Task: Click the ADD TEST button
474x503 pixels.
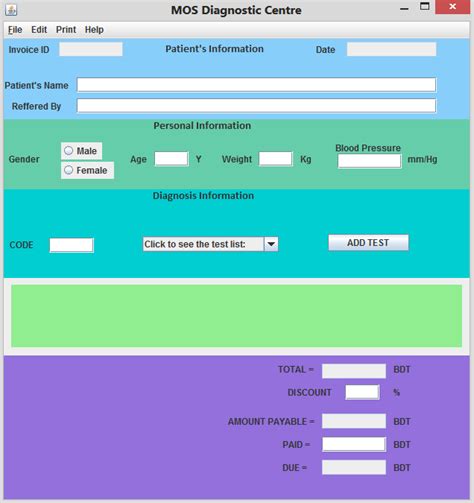Action: point(368,242)
